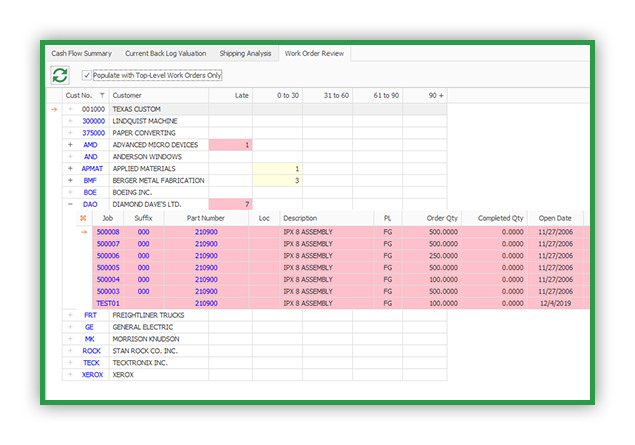Expand the BMF Berger Metal row
The height and width of the screenshot is (445, 635).
click(x=70, y=180)
